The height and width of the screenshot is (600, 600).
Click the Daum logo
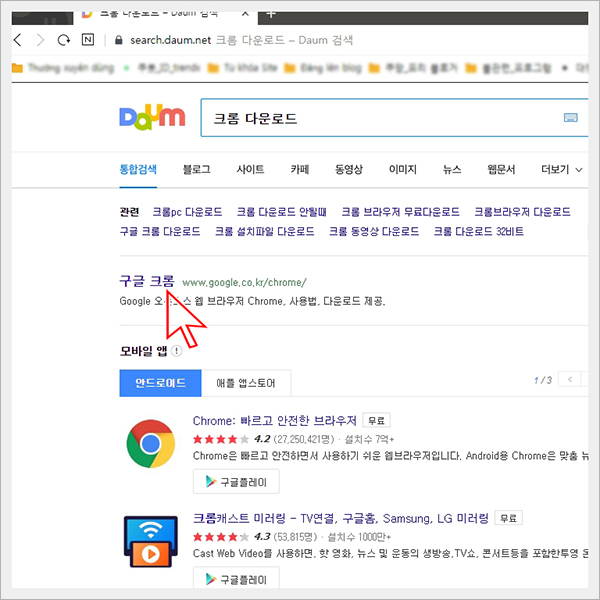point(152,117)
